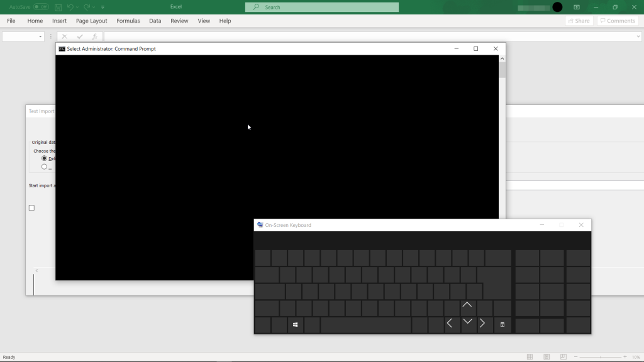This screenshot has height=362, width=644.
Task: Open the Data ribbon tab
Action: point(155,21)
